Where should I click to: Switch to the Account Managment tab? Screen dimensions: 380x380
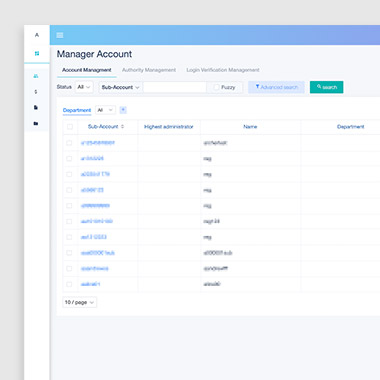(87, 70)
